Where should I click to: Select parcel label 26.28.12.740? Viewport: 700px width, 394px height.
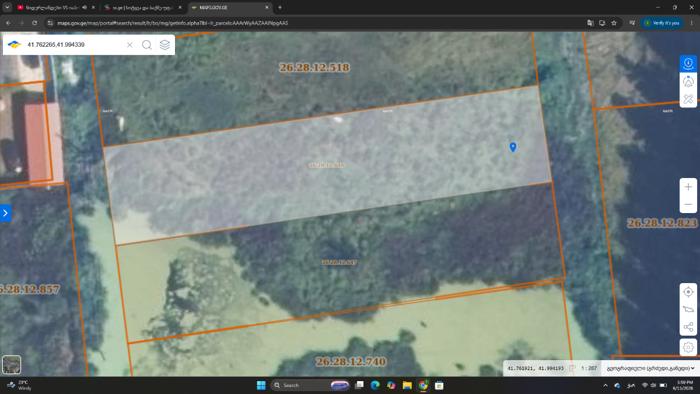point(351,361)
